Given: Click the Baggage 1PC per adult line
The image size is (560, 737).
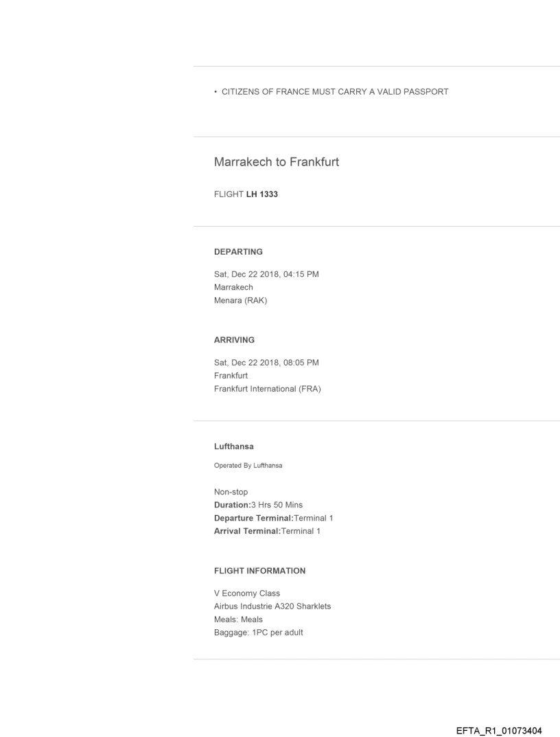Looking at the screenshot, I should (259, 633).
